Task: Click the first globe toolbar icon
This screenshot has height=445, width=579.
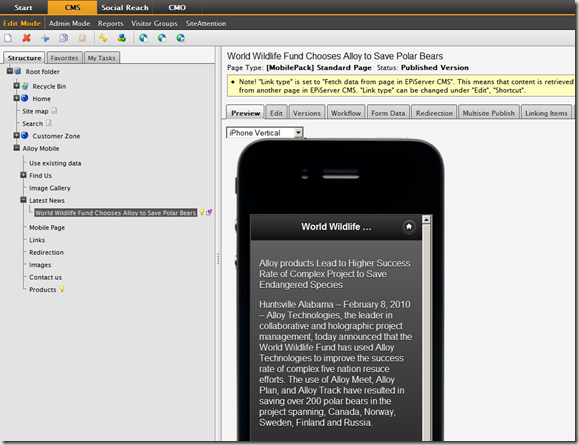Action: click(x=143, y=38)
